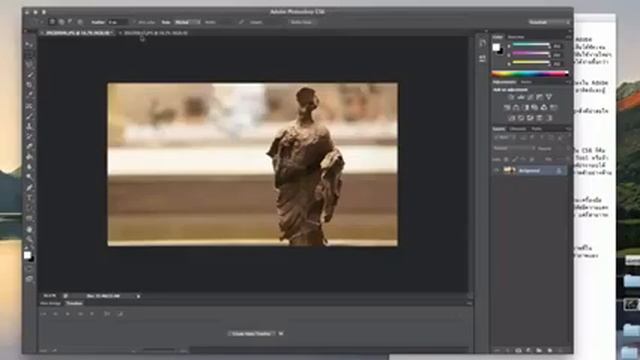Image resolution: width=640 pixels, height=360 pixels.
Task: Open the Essentials workspace dropdown
Action: tap(549, 22)
